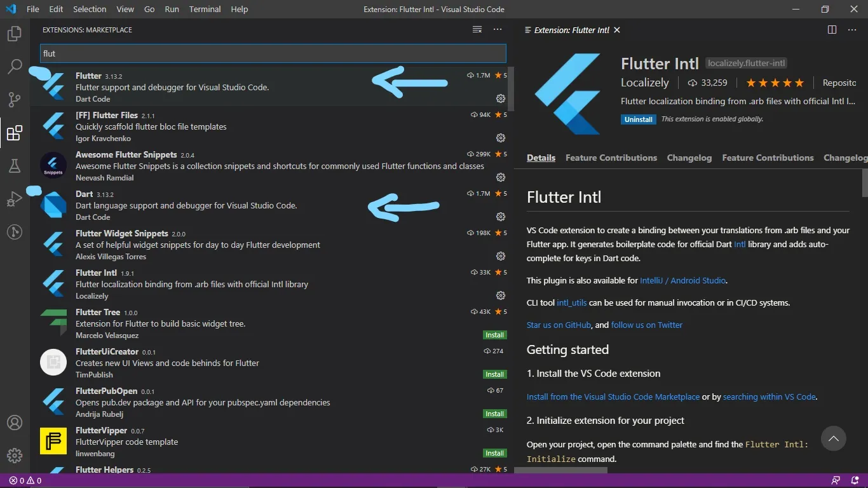The height and width of the screenshot is (488, 868).
Task: Switch to the Details tab
Action: [x=541, y=158]
